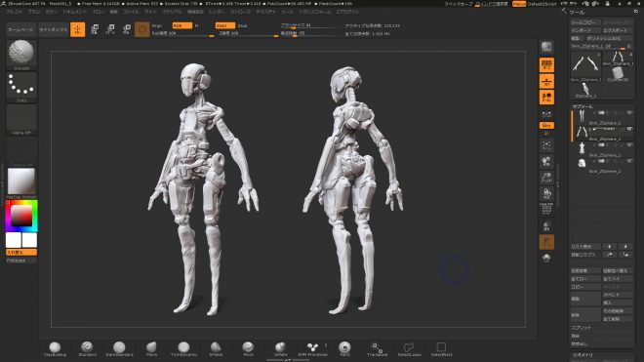Expand the スプリット section

point(582,328)
